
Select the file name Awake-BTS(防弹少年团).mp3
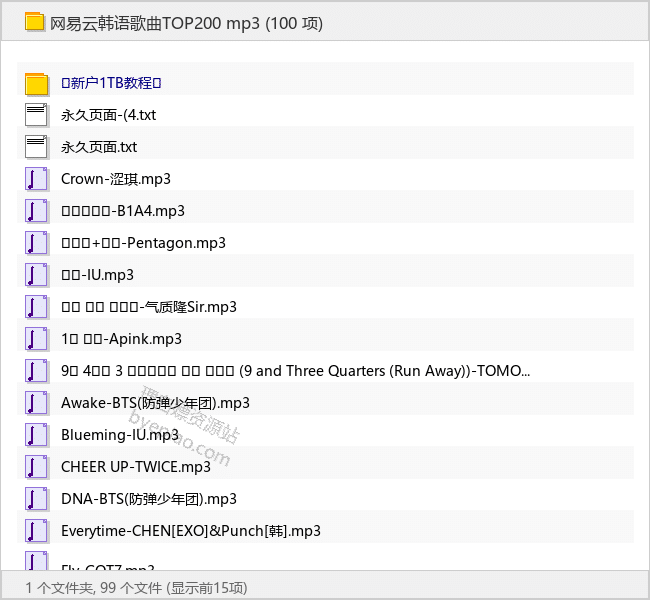(x=155, y=403)
